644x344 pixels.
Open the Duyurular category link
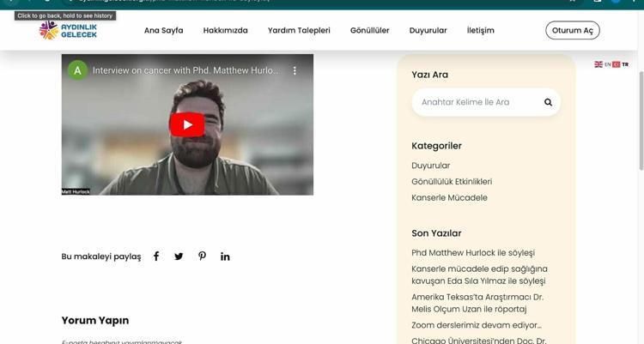point(430,166)
